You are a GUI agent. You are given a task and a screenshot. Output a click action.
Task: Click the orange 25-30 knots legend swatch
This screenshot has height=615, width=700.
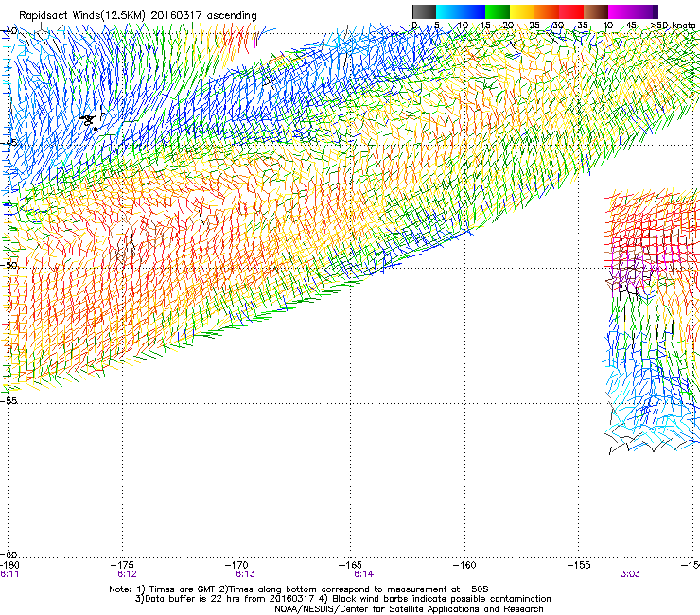tap(547, 11)
